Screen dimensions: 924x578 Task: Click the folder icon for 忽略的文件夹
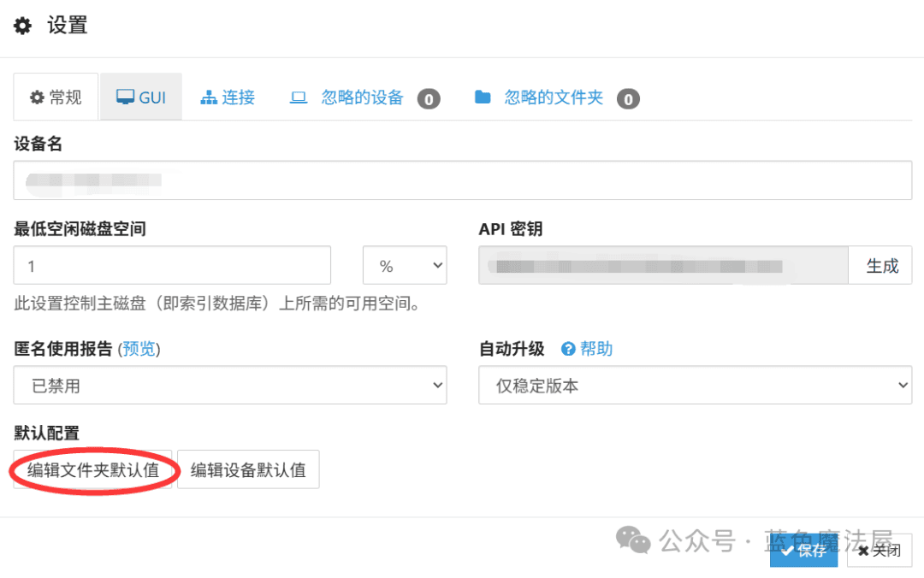[x=483, y=97]
